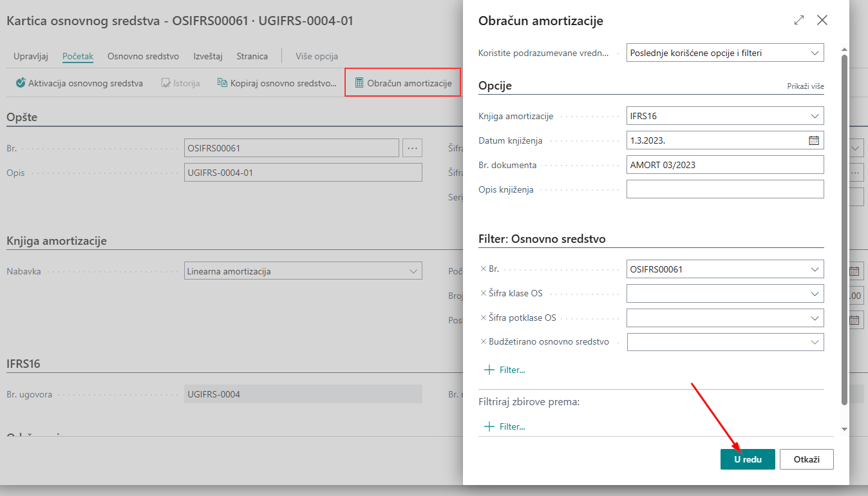The height and width of the screenshot is (496, 868).
Task: Open the Izveštaj tab
Action: click(208, 56)
